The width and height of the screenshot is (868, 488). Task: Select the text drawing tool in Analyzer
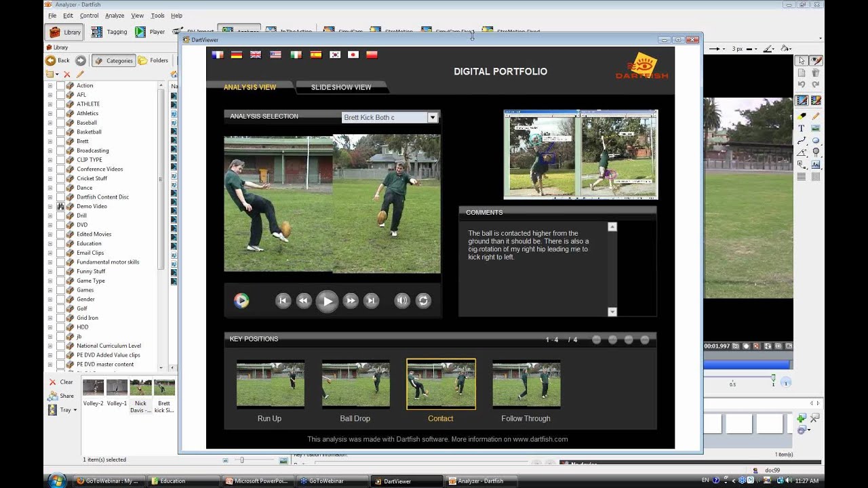802,128
